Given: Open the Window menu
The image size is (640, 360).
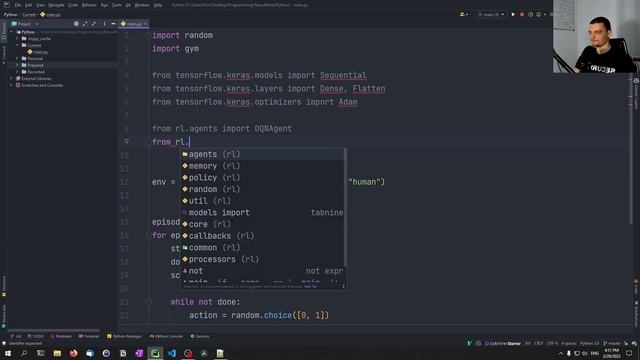Looking at the screenshot, I should tap(142, 5).
